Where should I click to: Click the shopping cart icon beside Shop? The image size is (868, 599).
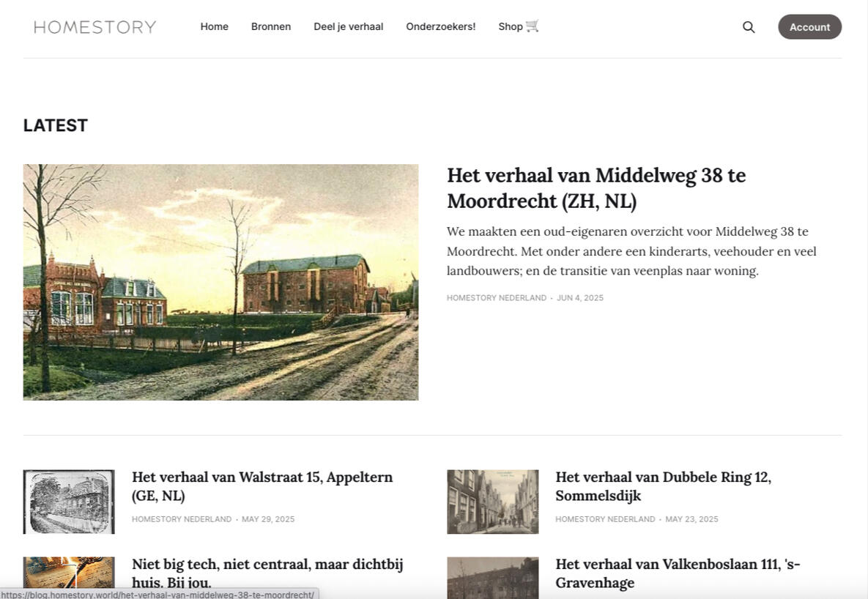[x=532, y=26]
